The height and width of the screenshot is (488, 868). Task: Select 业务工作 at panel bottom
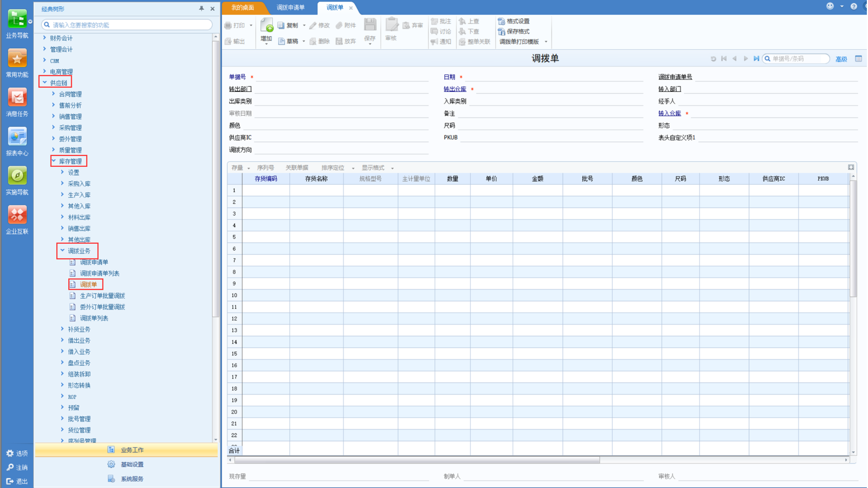(127, 450)
